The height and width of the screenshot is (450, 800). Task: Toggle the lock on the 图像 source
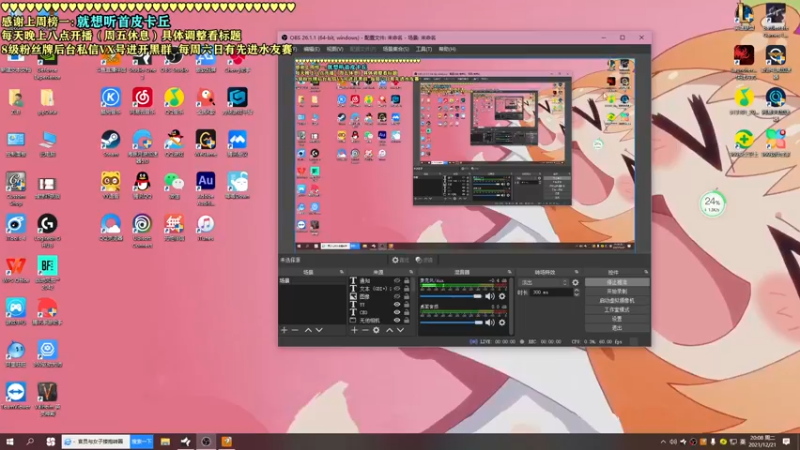pos(407,296)
